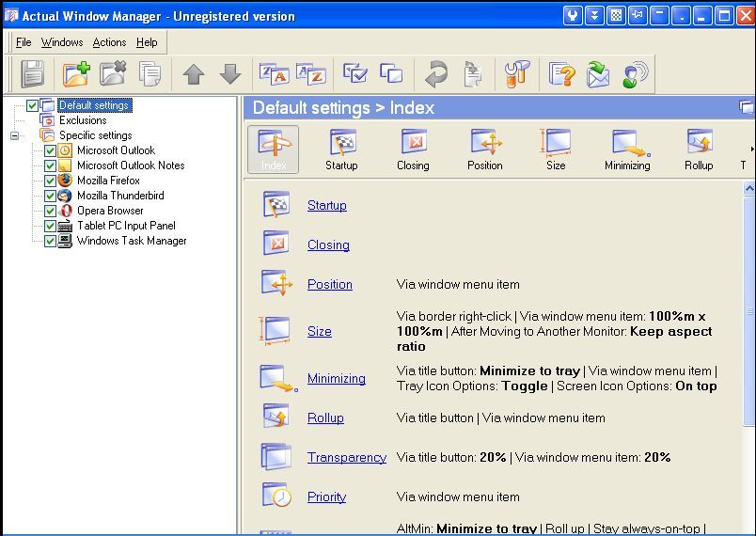Select Opera Browser in the rules tree
Screen dimensions: 756x536
pos(110,211)
